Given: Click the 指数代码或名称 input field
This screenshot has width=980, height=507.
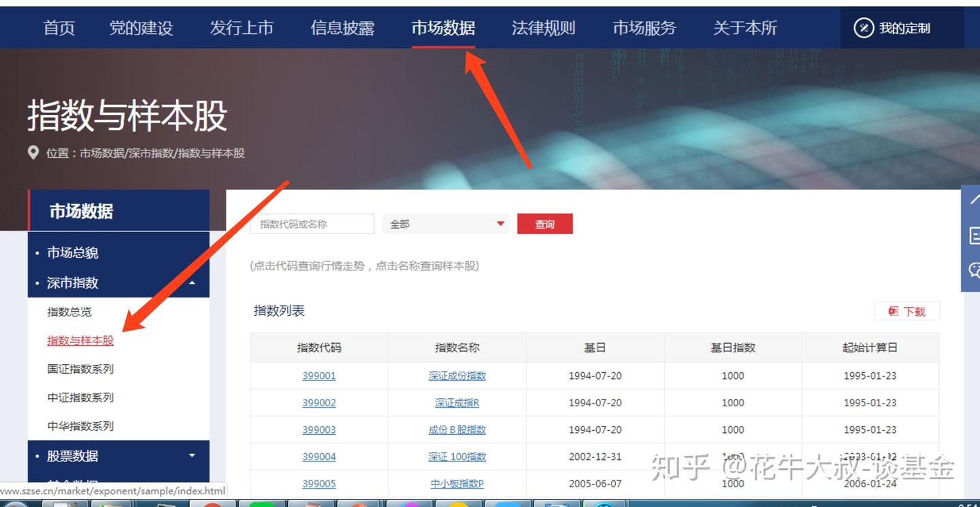Looking at the screenshot, I should pos(311,223).
